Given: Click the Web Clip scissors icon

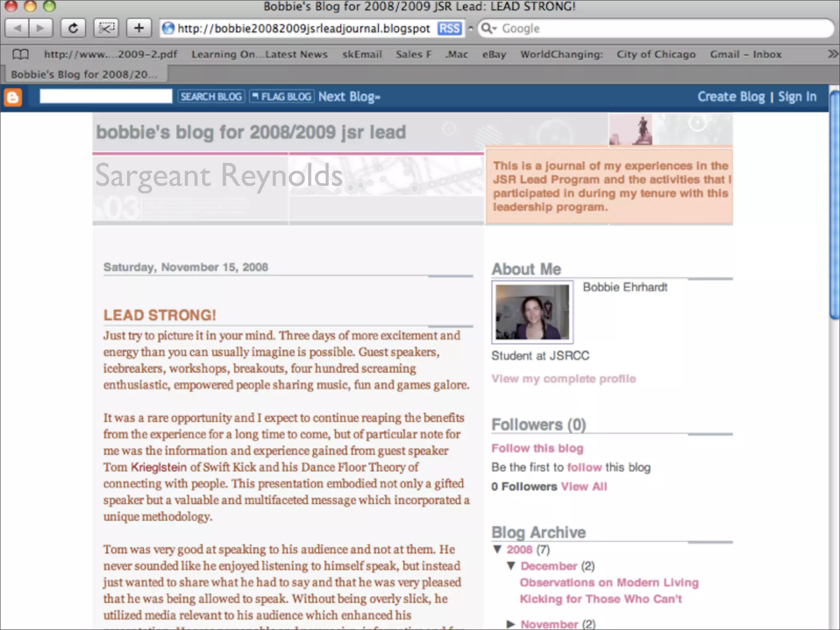Looking at the screenshot, I should 106,28.
